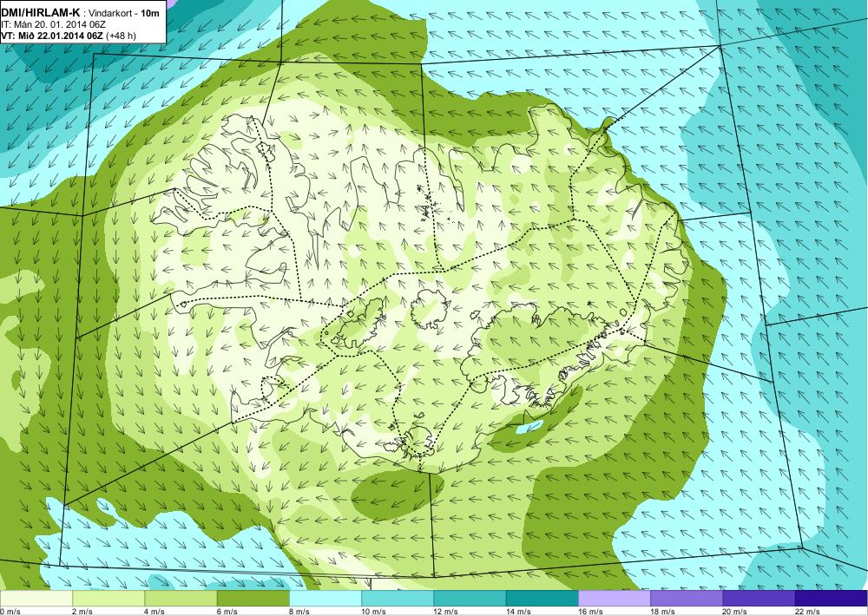
Task: Select the "8 m/s" legend label
Action: pyautogui.click(x=299, y=612)
